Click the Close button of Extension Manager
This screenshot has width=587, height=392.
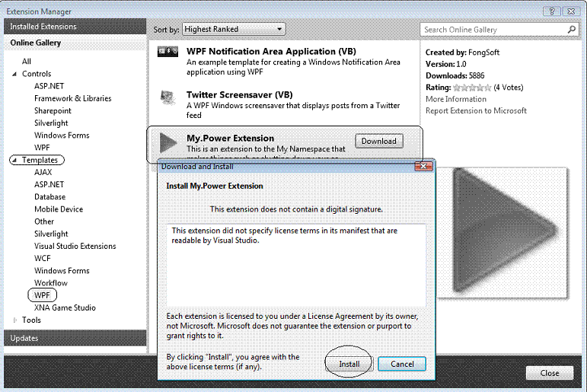click(x=550, y=373)
